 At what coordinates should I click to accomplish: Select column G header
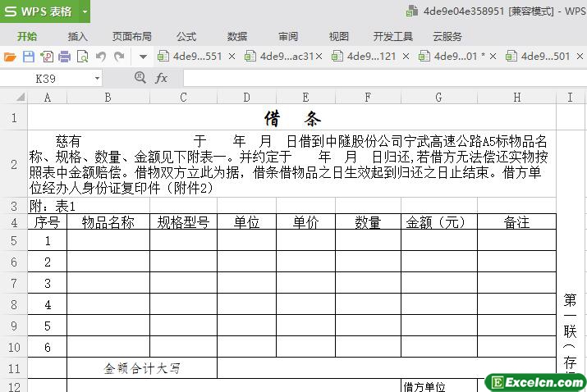tap(438, 98)
